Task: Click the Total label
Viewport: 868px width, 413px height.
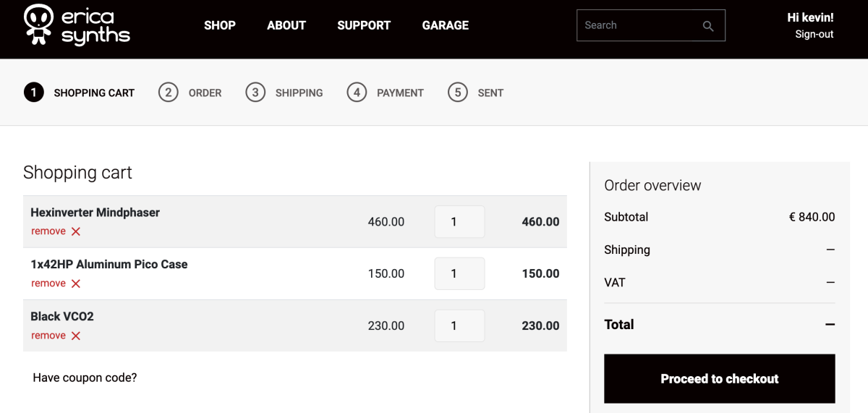Action: (x=619, y=325)
